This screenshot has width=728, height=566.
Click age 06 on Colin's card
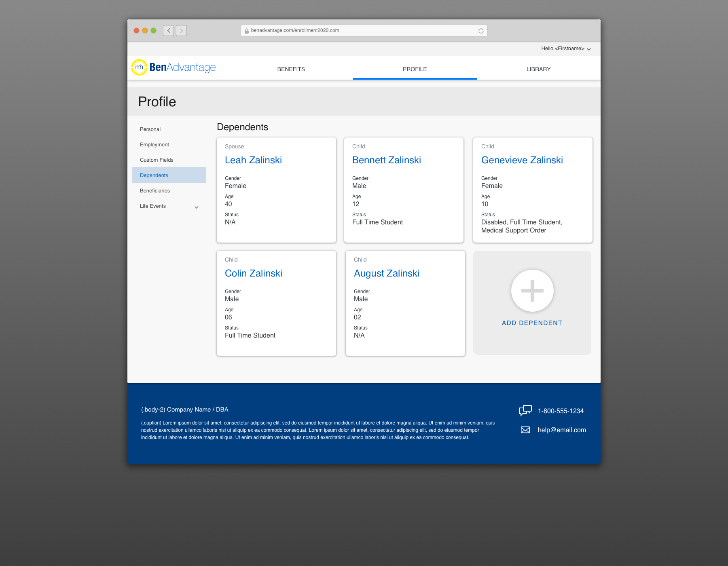[229, 317]
